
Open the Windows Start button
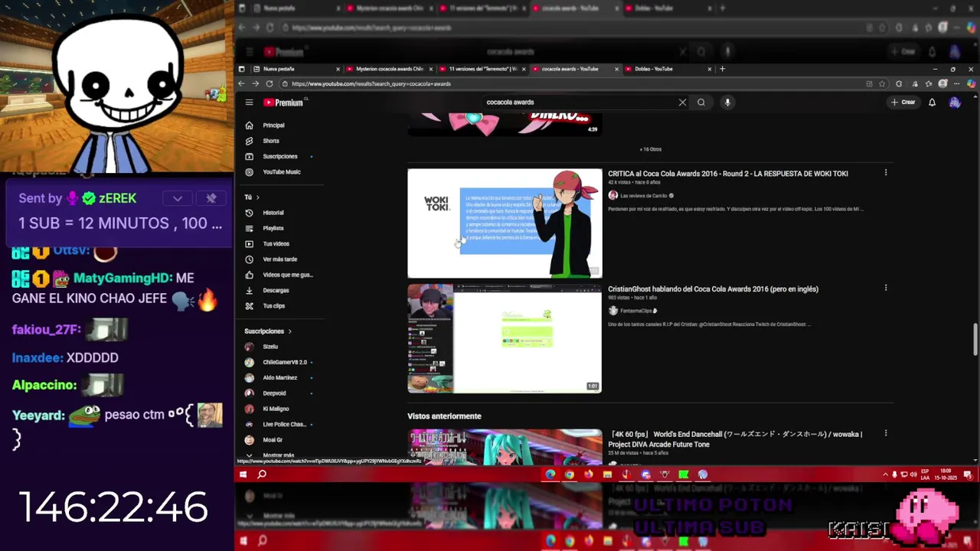point(243,474)
